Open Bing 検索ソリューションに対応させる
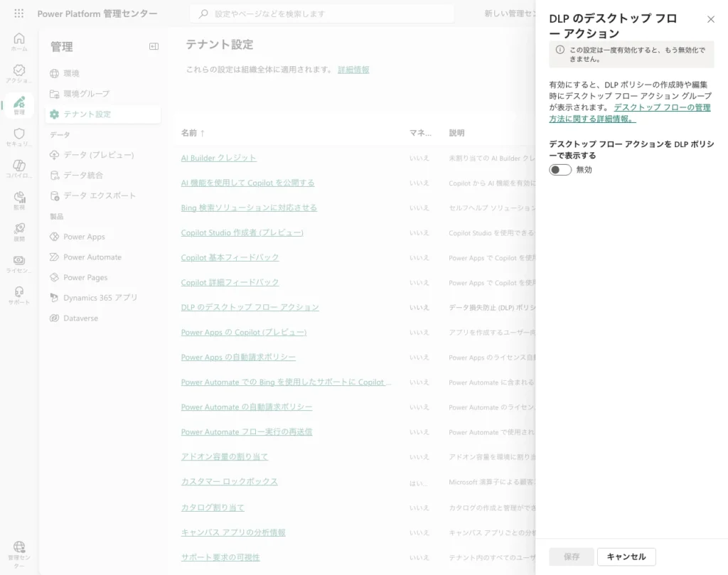Viewport: 728px width, 575px height. coord(249,208)
